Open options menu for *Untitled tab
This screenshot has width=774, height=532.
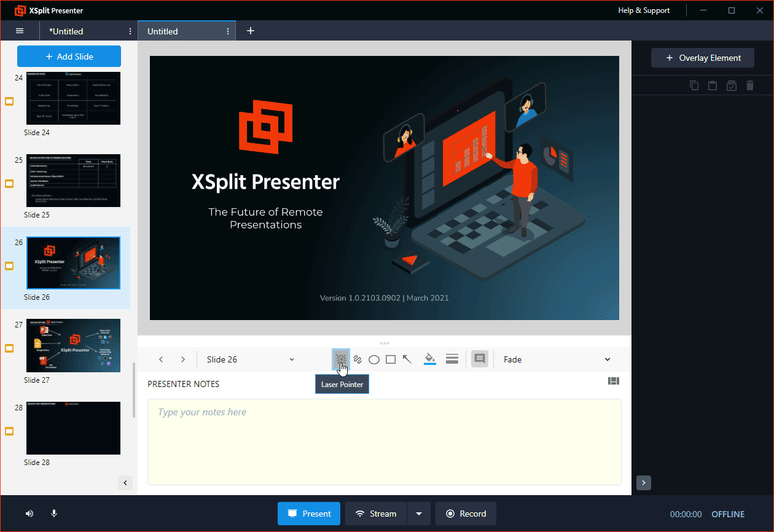click(130, 31)
